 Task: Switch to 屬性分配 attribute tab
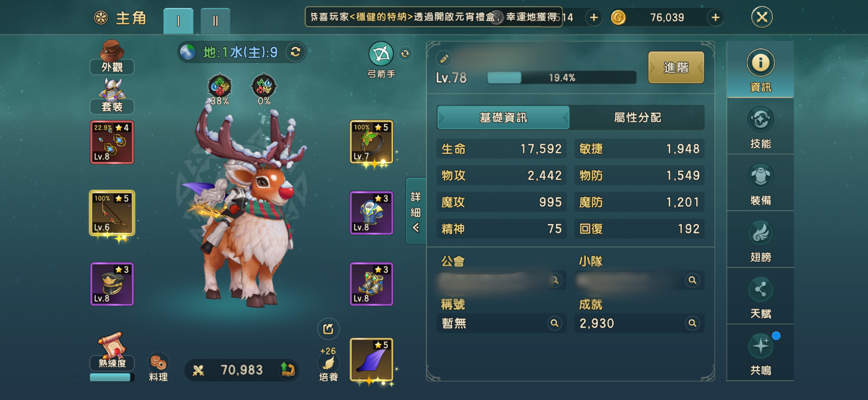[x=637, y=117]
